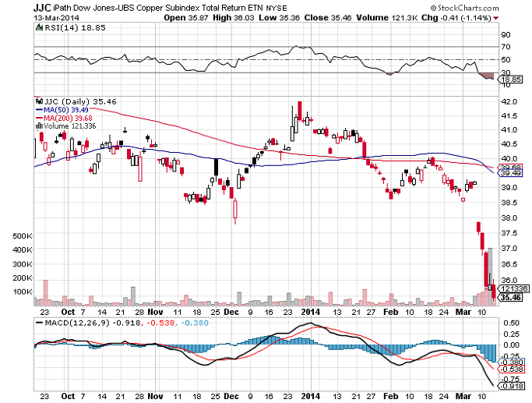Click the 50 level on RSI axis
This screenshot has width=532, height=403.
coord(506,60)
